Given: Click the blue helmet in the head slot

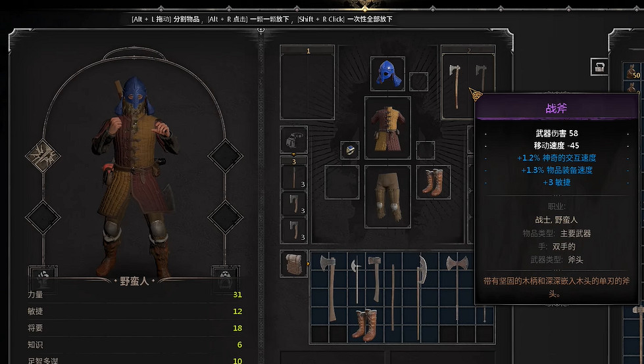Looking at the screenshot, I should (387, 74).
